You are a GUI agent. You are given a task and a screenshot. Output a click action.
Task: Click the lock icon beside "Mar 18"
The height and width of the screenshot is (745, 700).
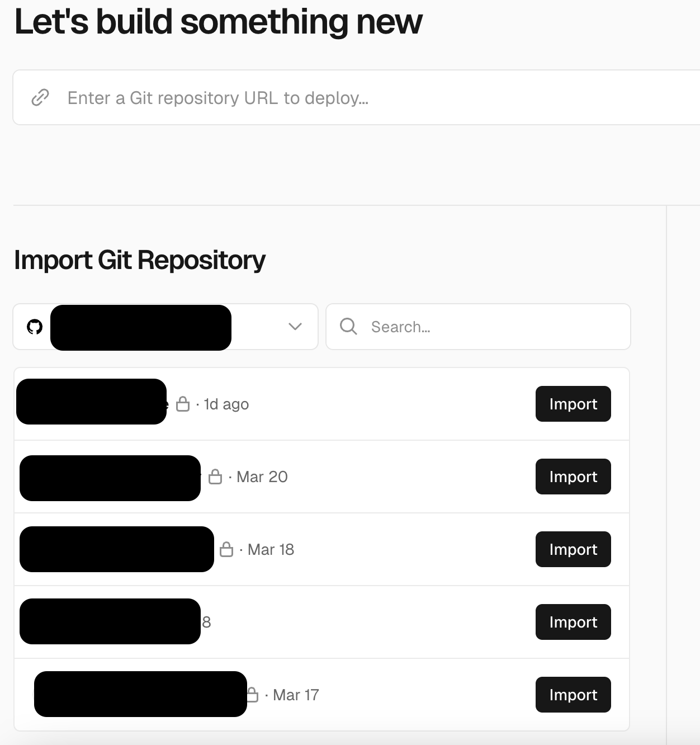pos(226,549)
